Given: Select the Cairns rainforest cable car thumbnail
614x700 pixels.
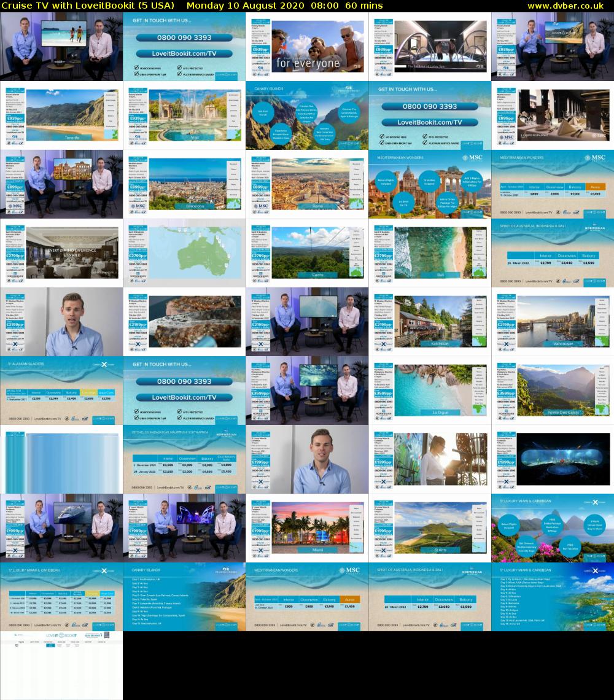Looking at the screenshot, I should tap(307, 253).
